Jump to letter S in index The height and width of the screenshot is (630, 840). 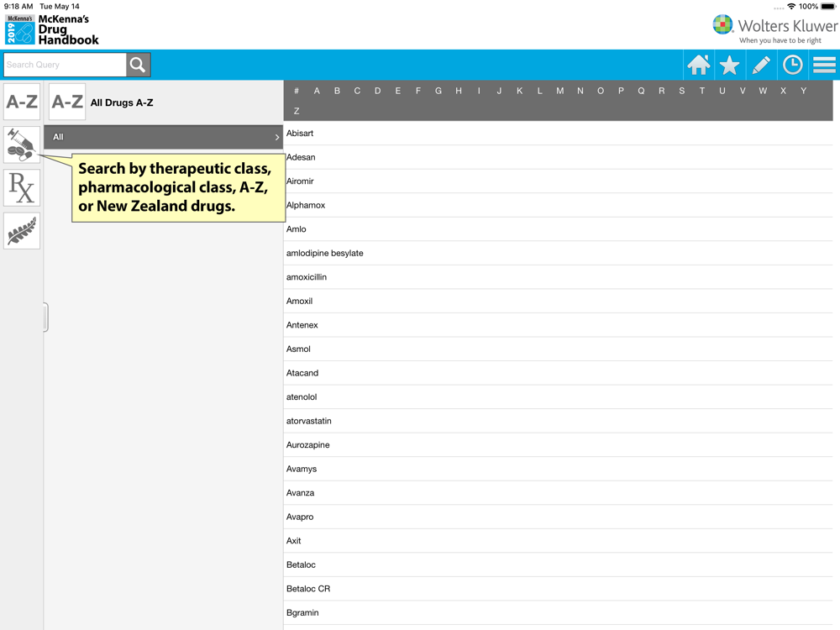[x=682, y=91]
